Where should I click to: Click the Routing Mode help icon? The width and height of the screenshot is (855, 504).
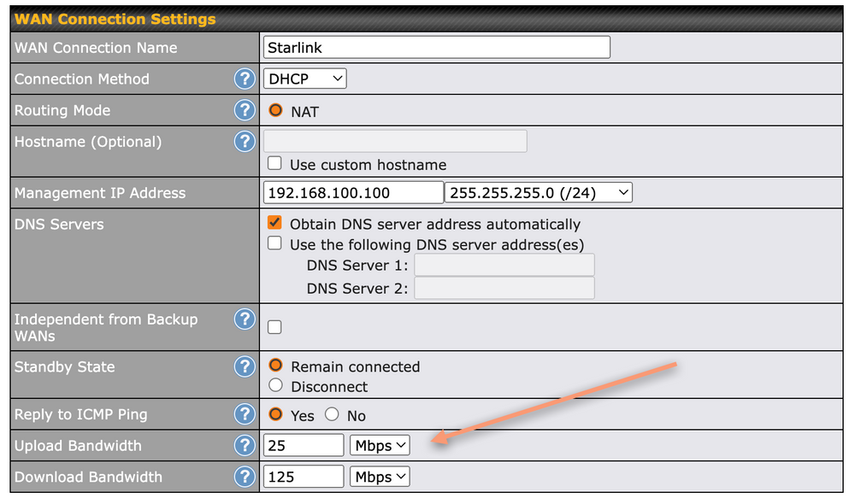245,110
